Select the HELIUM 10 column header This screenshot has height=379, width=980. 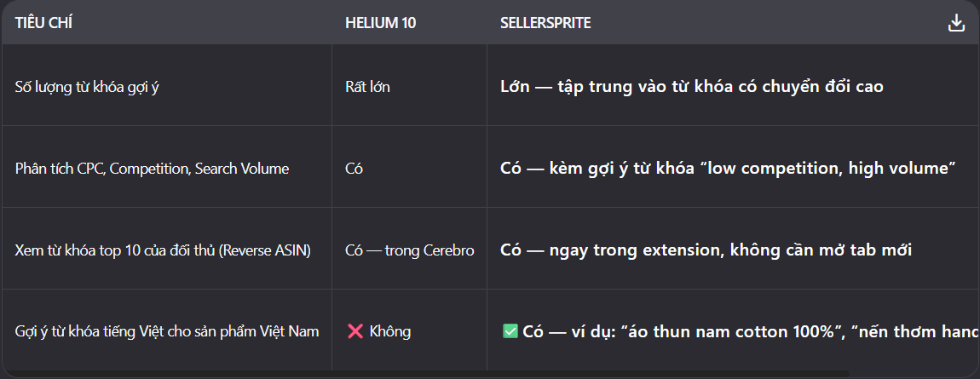(381, 24)
